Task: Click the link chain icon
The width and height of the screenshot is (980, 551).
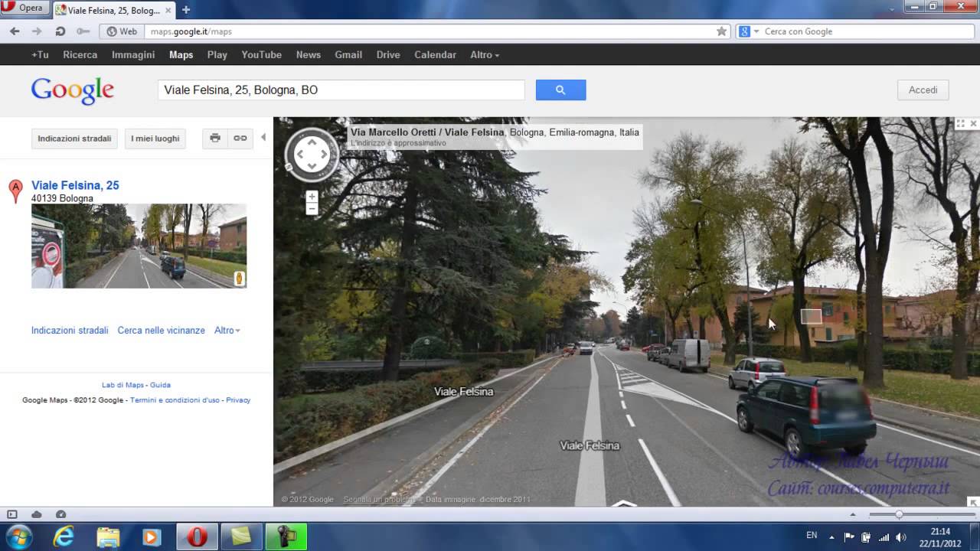Action: [240, 139]
